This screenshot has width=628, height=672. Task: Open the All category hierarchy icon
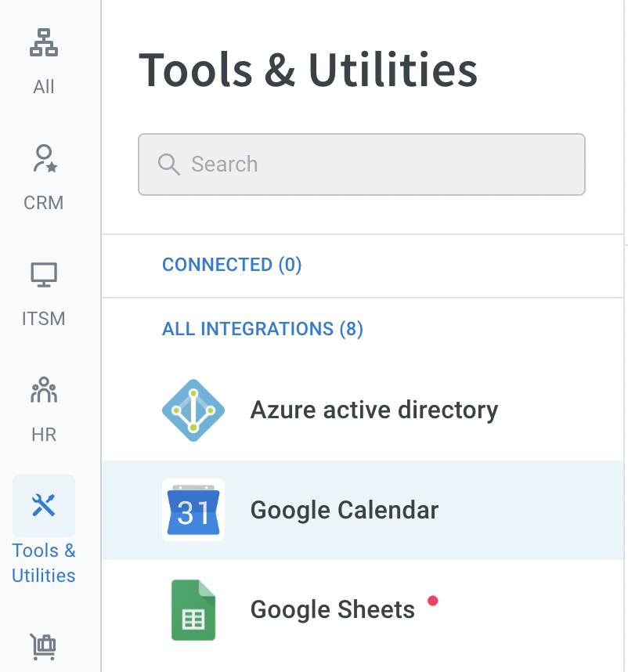tap(44, 42)
